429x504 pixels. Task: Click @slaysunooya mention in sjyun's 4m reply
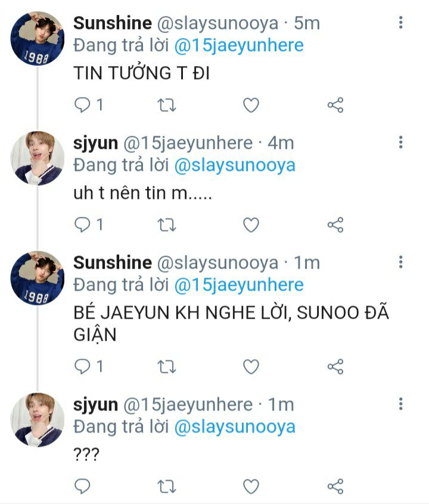235,165
